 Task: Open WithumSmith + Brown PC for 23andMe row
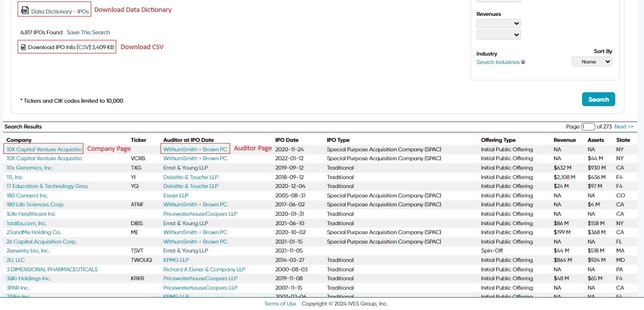pyautogui.click(x=195, y=232)
